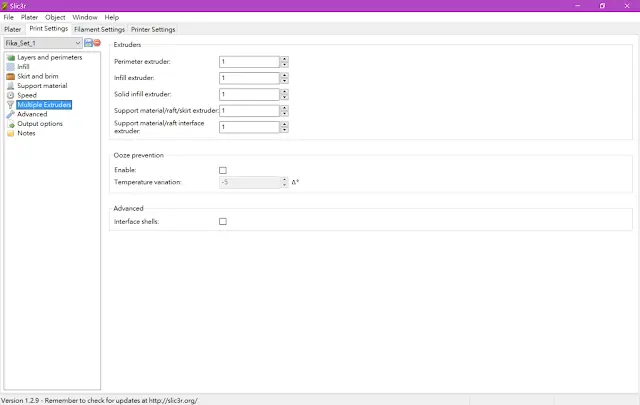Select the Support material page
640x405 pixels.
pyautogui.click(x=42, y=86)
